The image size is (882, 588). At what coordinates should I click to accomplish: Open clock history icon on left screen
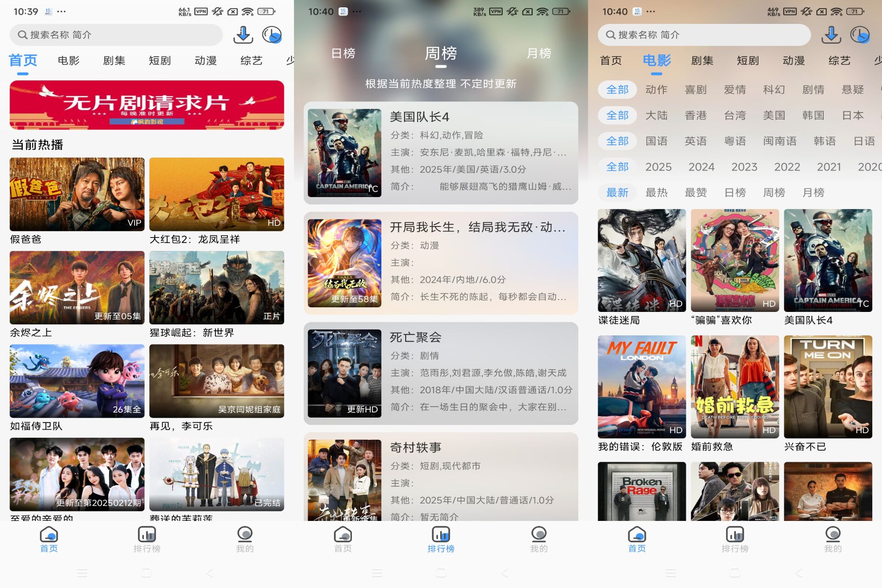pos(271,35)
